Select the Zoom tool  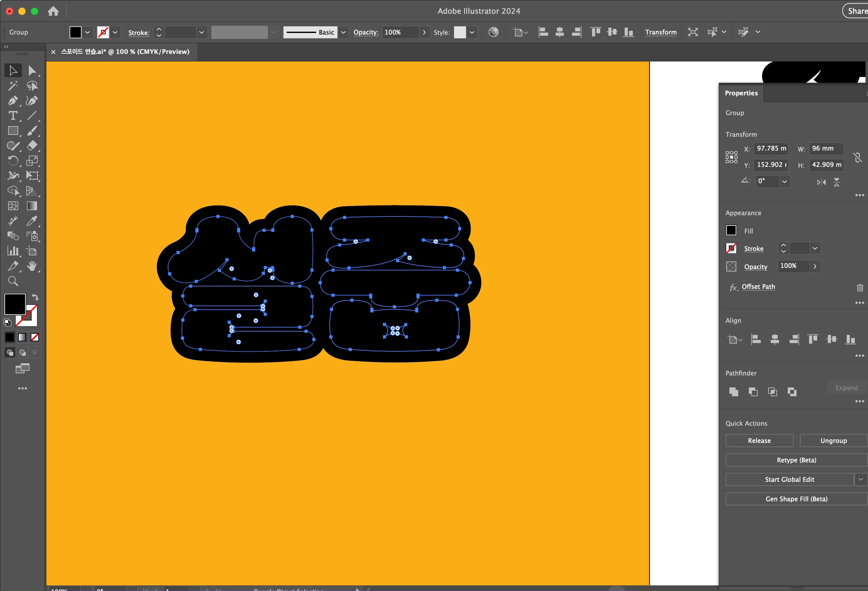(x=13, y=281)
